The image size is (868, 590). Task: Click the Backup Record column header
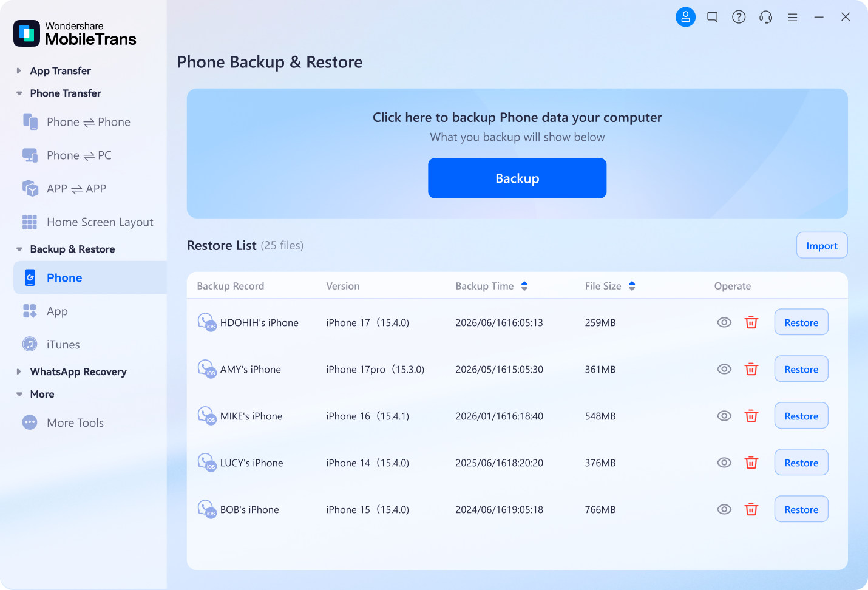[231, 286]
